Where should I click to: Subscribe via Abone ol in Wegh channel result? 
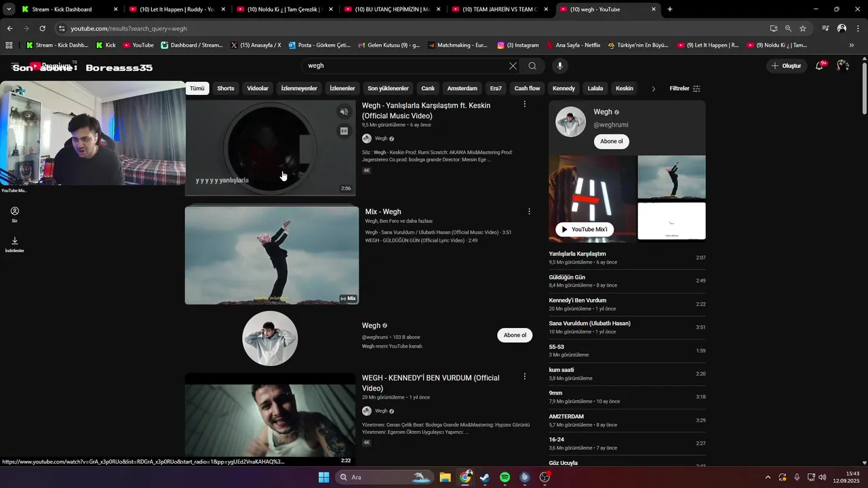(515, 335)
